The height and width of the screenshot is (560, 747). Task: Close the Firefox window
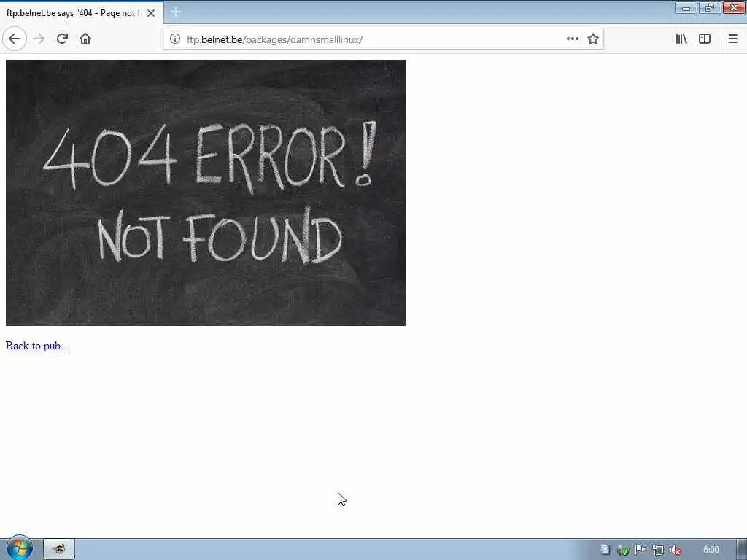pos(734,7)
